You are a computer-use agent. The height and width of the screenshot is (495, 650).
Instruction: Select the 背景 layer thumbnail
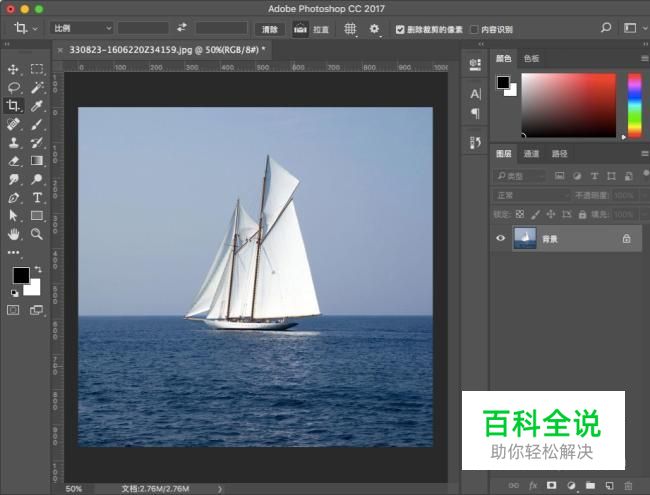coord(525,238)
